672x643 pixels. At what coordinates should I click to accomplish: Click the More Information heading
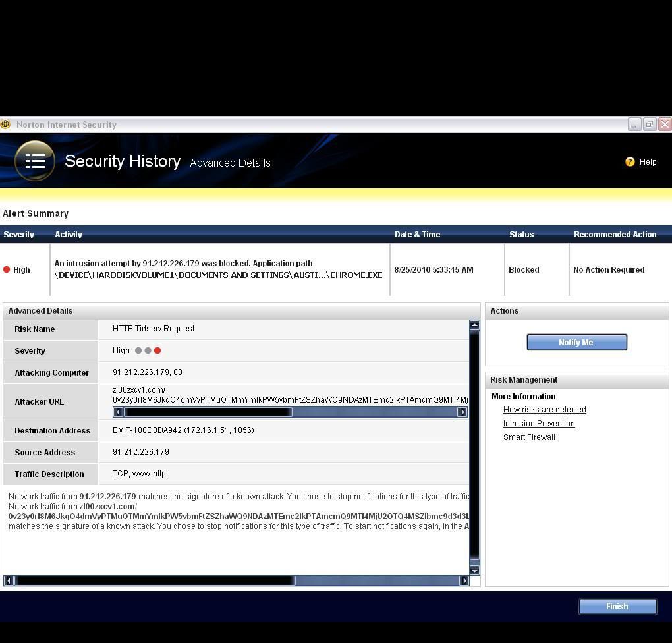tap(523, 397)
